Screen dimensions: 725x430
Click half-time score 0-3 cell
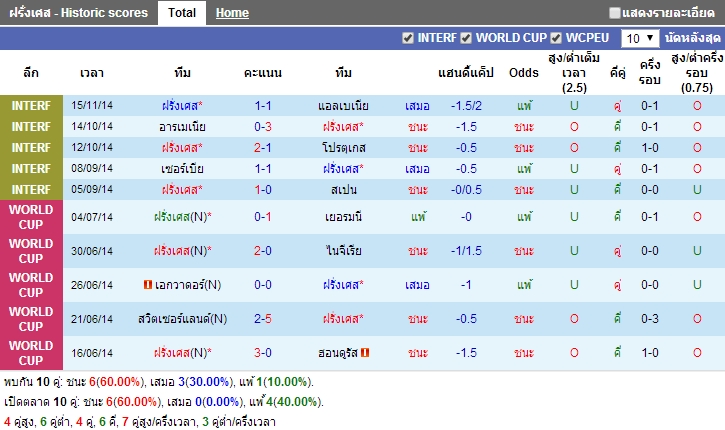[650, 319]
